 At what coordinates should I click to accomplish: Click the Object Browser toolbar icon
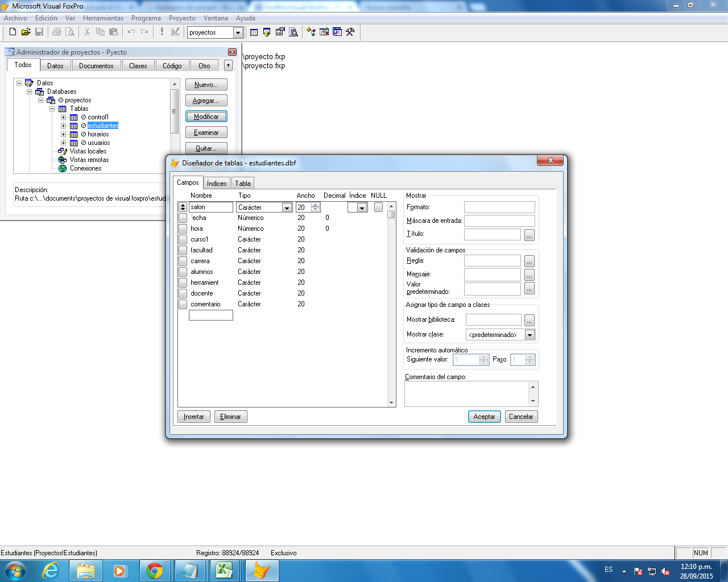[324, 32]
